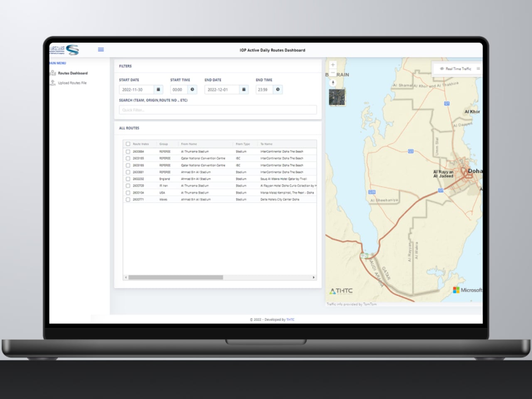Viewport: 532px width, 399px height.
Task: Click the Routes Dashboard sidebar icon
Action: coord(53,73)
